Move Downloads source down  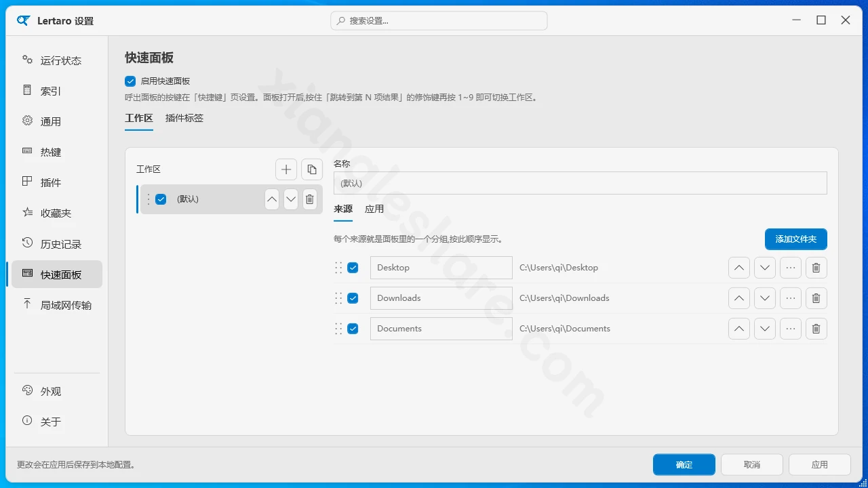click(x=765, y=298)
